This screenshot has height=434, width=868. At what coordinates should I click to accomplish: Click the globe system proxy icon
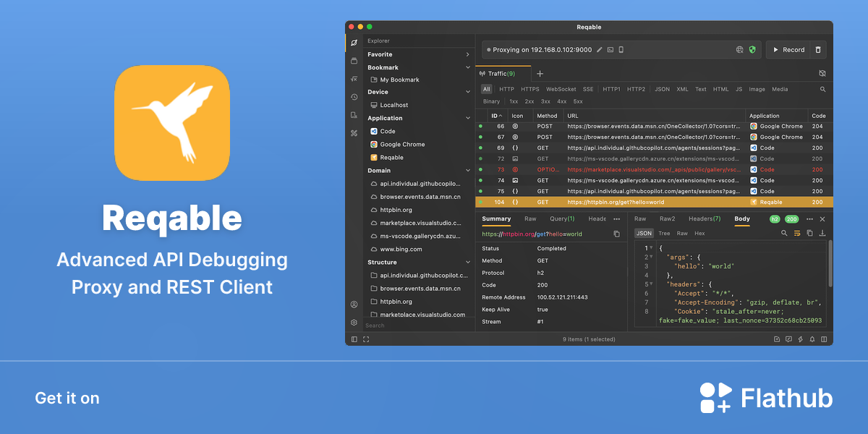coord(740,50)
